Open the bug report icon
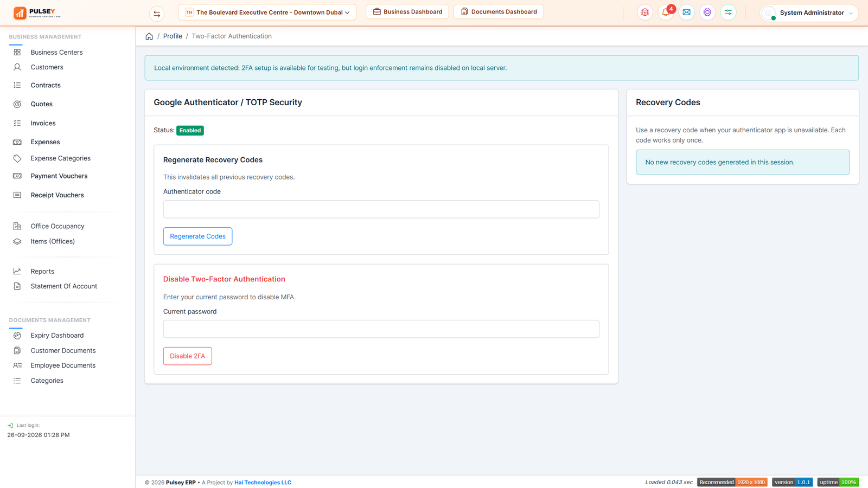This screenshot has width=868, height=488. tap(645, 12)
